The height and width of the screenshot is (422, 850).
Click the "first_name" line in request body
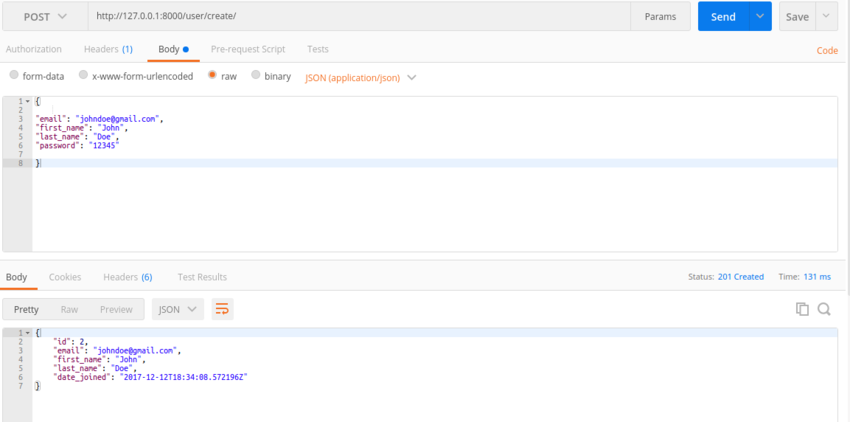(x=82, y=127)
